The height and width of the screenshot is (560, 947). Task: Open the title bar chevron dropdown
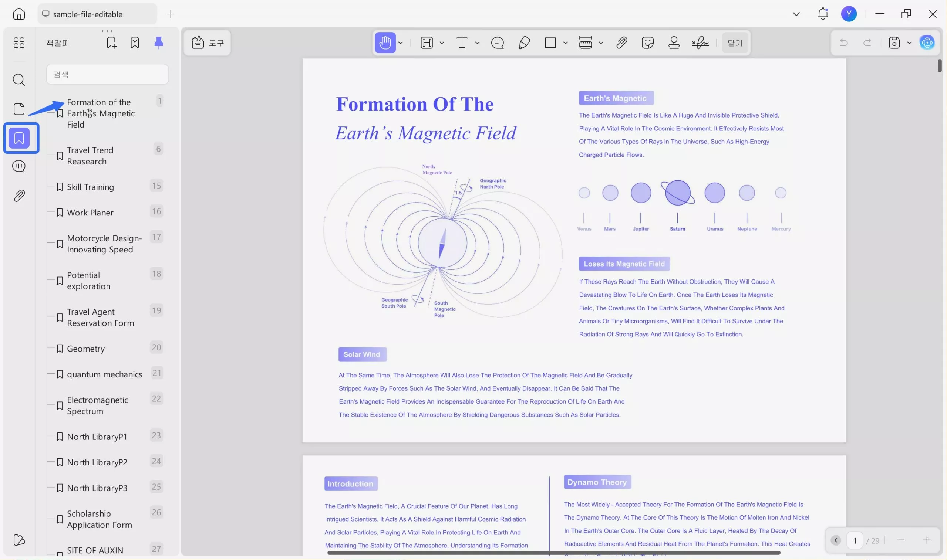pos(796,14)
